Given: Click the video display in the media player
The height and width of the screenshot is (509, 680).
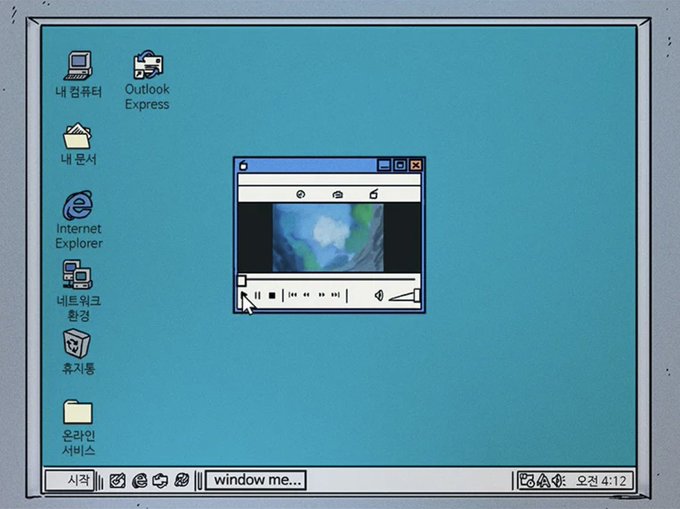Looking at the screenshot, I should [328, 238].
